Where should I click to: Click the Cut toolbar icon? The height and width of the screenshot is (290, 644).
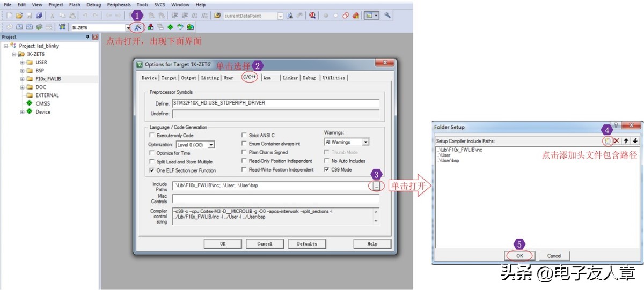coord(52,16)
